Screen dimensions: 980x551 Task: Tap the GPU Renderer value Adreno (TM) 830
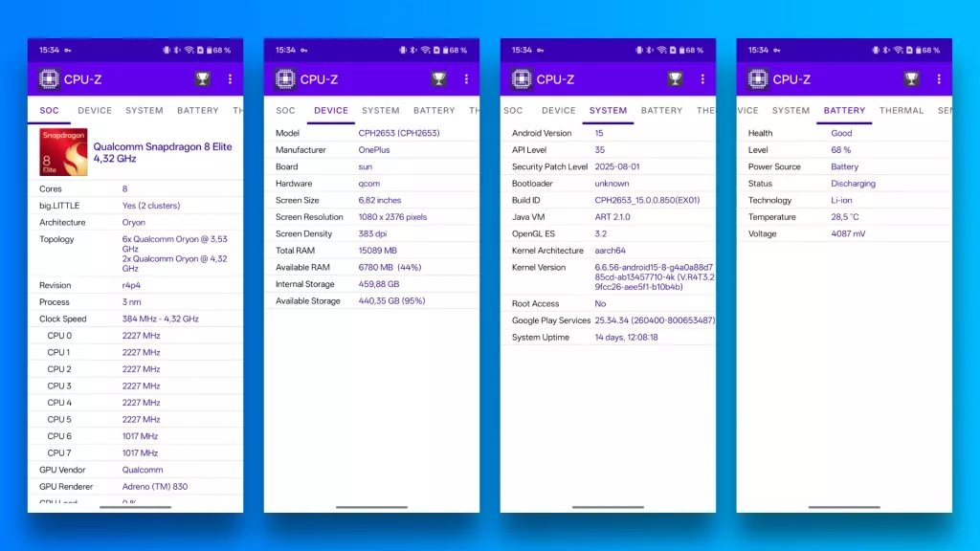154,487
